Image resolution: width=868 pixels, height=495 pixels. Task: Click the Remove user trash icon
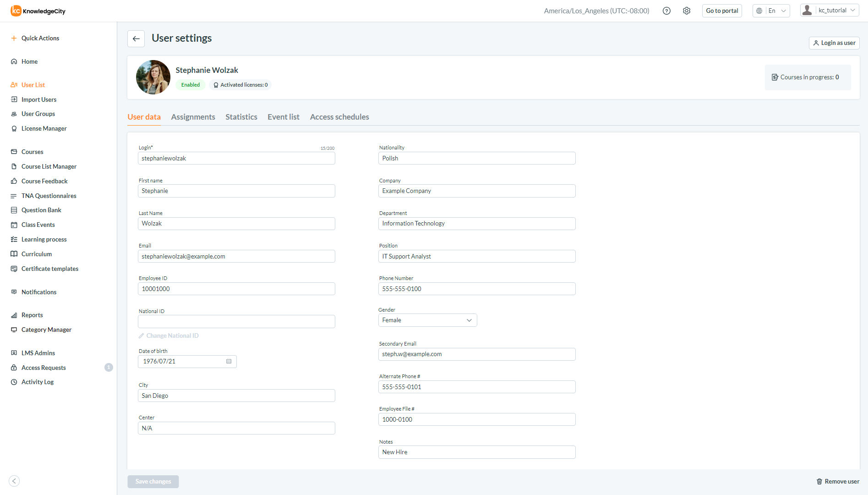tap(819, 482)
